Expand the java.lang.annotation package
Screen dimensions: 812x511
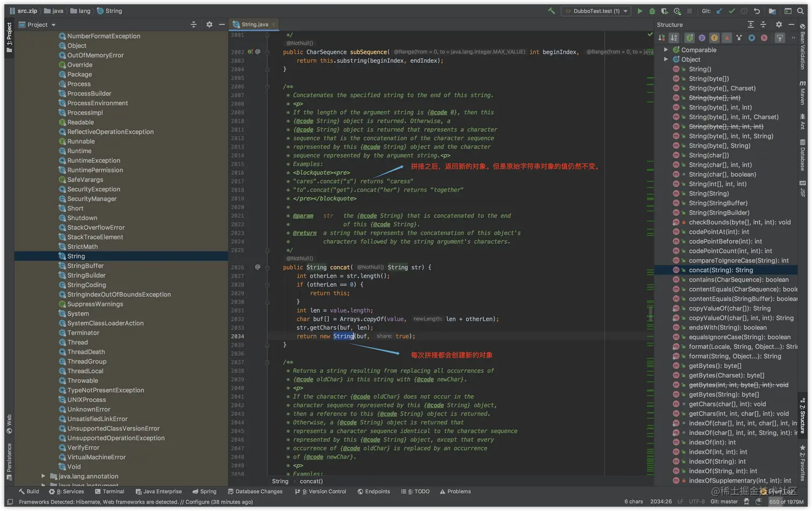pos(43,476)
